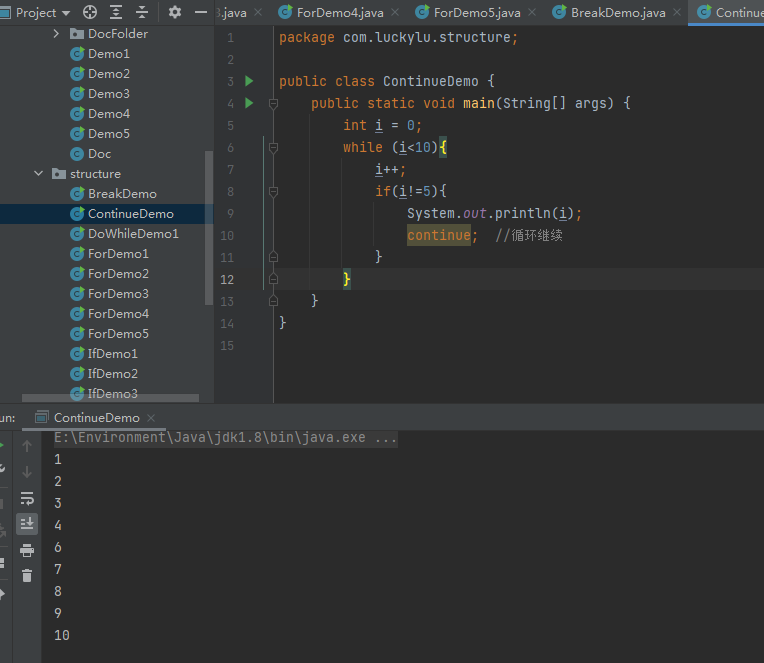Toggle Soft-Wrap in run console
The height and width of the screenshot is (663, 764).
click(x=27, y=498)
